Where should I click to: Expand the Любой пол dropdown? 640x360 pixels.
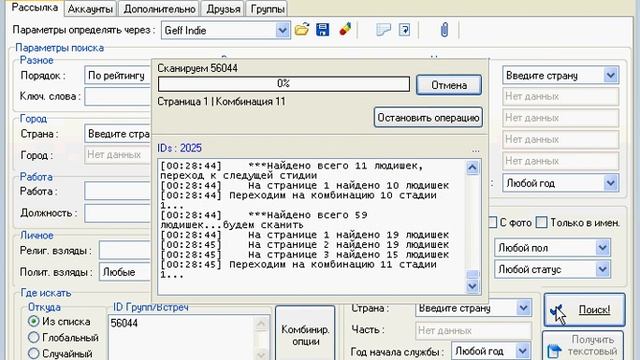point(602,248)
